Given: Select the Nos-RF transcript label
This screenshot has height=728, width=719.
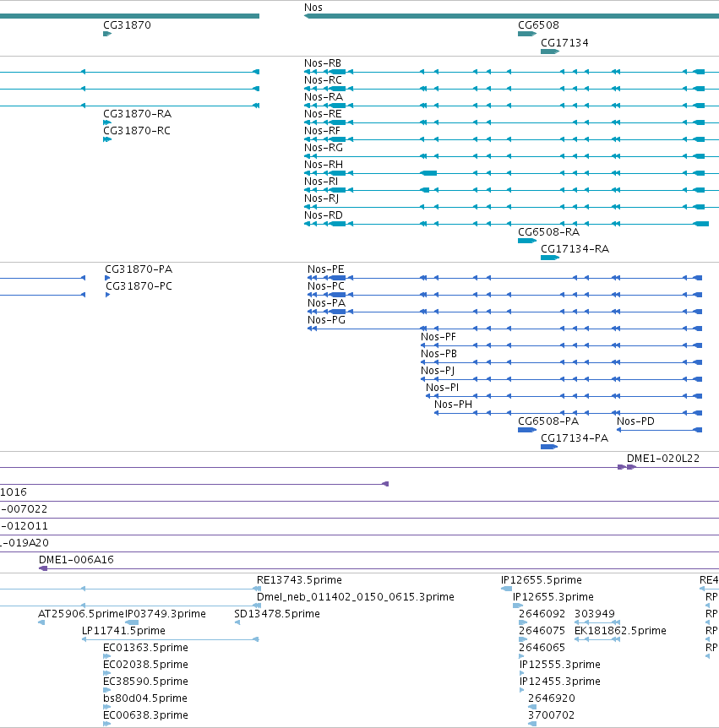Looking at the screenshot, I should click(x=322, y=130).
